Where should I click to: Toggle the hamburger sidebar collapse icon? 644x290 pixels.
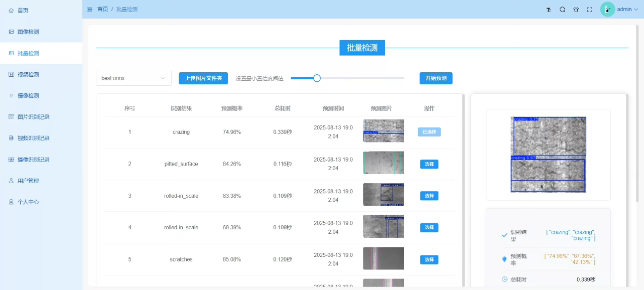pyautogui.click(x=89, y=10)
